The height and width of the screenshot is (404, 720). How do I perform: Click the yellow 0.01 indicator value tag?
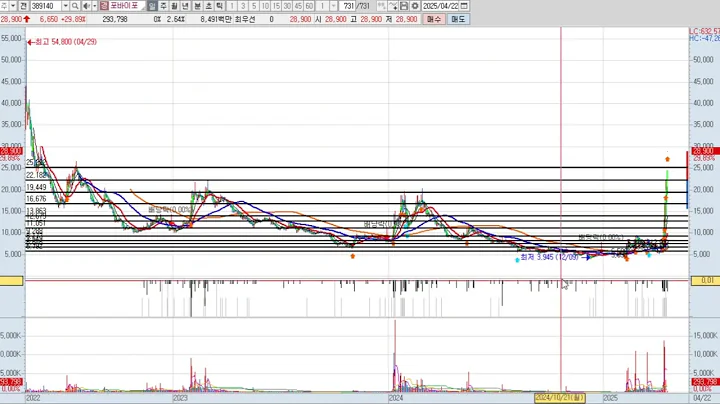(706, 280)
